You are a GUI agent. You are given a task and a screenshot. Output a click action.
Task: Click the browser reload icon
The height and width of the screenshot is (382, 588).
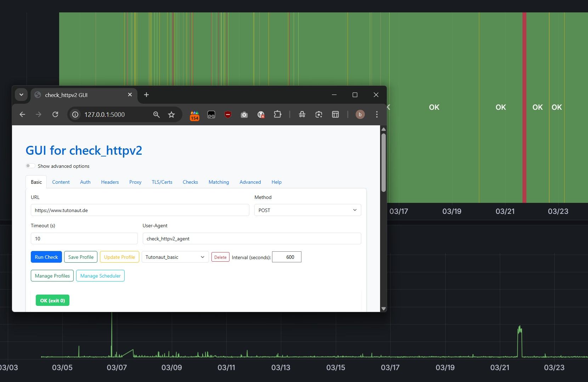pos(55,114)
